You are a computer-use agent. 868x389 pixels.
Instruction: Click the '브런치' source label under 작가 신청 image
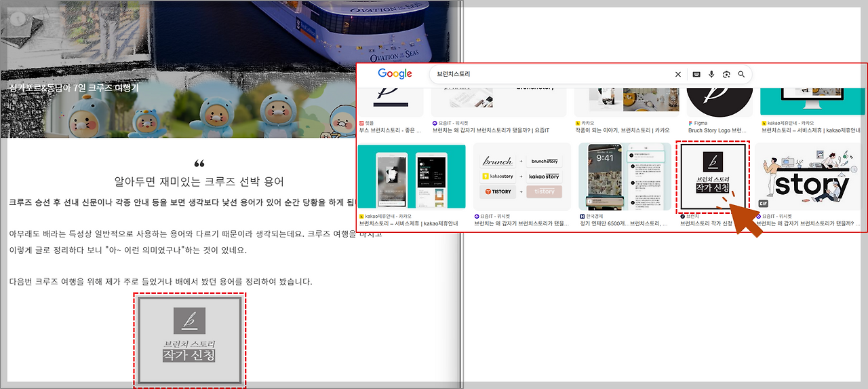coord(694,216)
